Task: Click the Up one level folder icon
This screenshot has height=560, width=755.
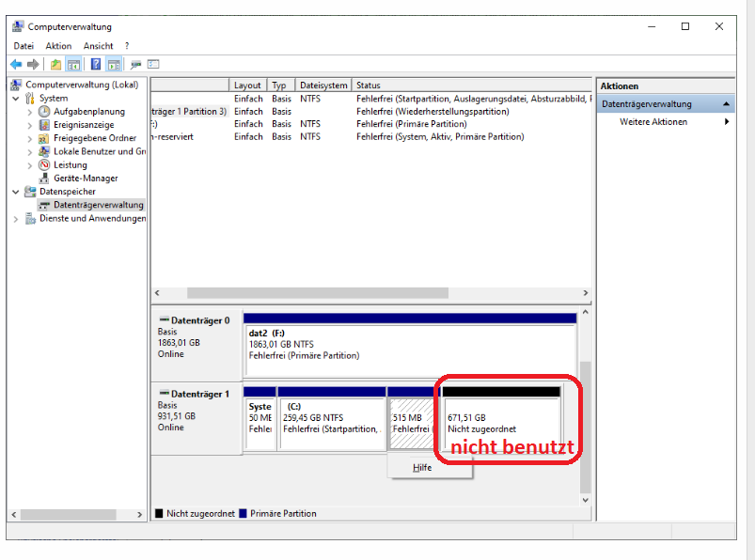Action: (x=55, y=64)
